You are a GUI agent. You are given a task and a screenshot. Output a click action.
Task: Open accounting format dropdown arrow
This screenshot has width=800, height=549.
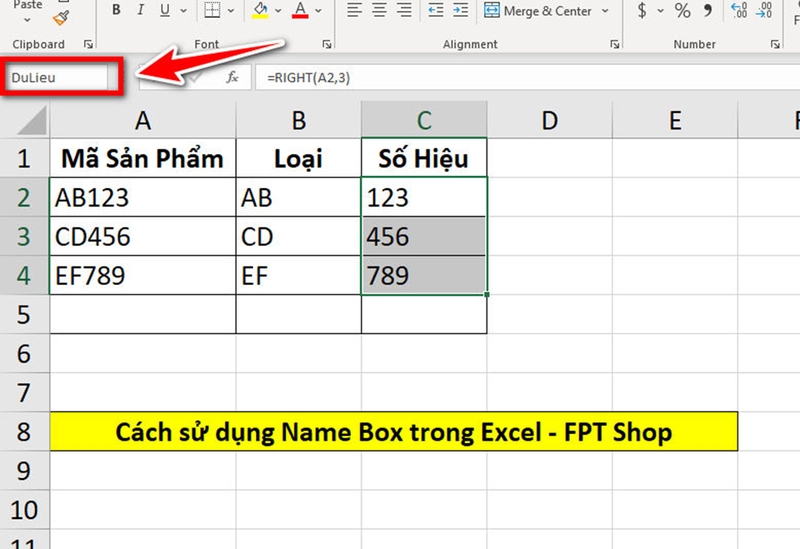660,11
